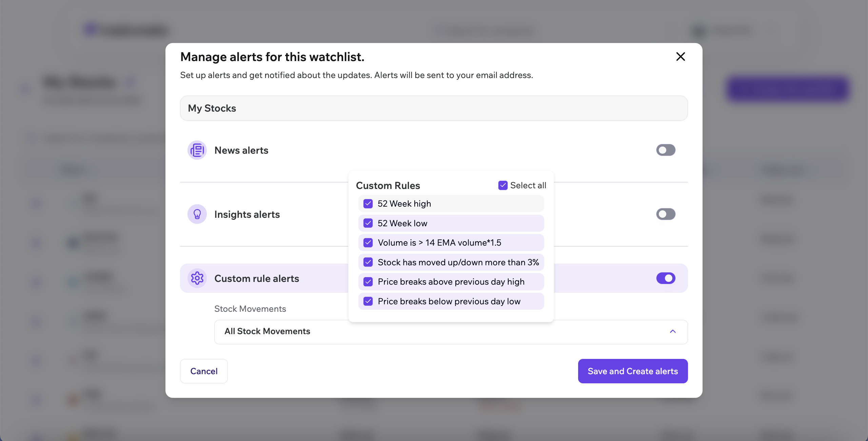Uncheck Price breaks below previous day low
The width and height of the screenshot is (868, 441).
tap(368, 301)
